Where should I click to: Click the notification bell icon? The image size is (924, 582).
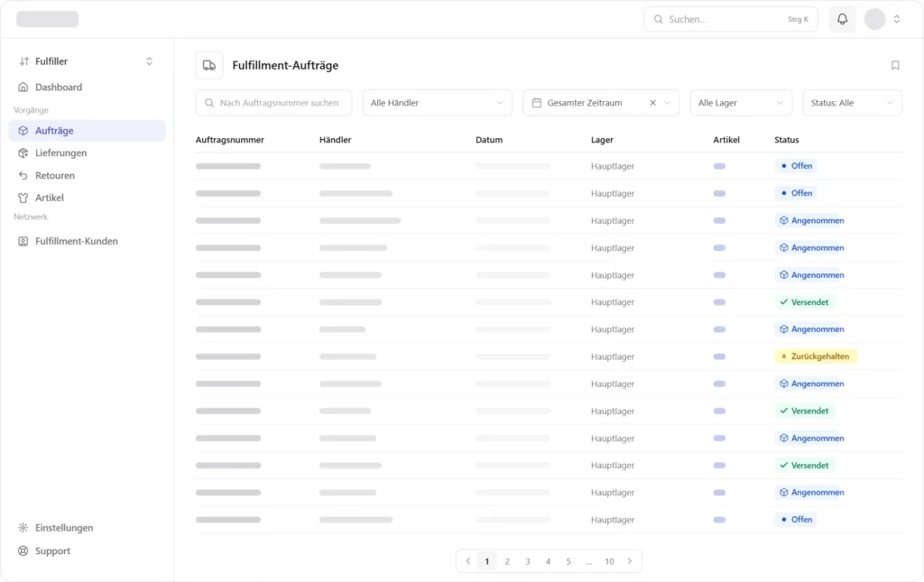[x=842, y=19]
